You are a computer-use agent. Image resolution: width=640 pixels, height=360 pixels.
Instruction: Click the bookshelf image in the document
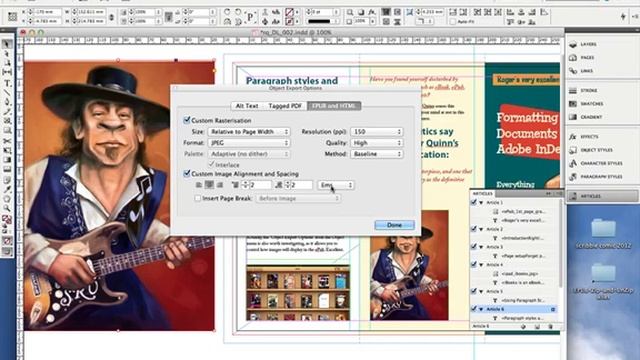[x=298, y=293]
